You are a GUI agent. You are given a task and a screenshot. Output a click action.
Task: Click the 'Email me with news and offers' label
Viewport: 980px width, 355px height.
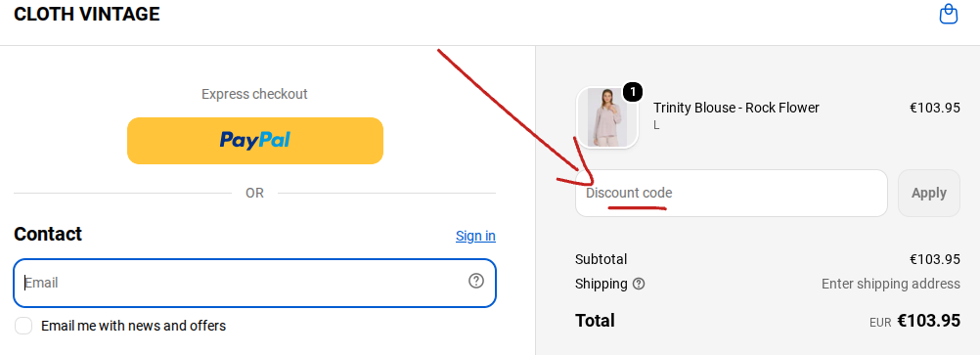[133, 326]
